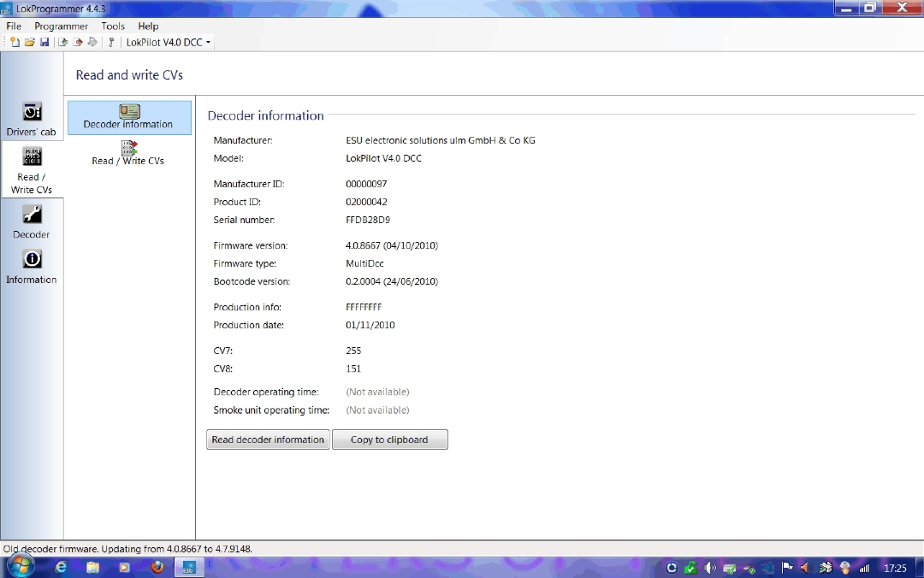Click the firmware version 4.0.8667 text
The width and height of the screenshot is (924, 578).
point(392,245)
